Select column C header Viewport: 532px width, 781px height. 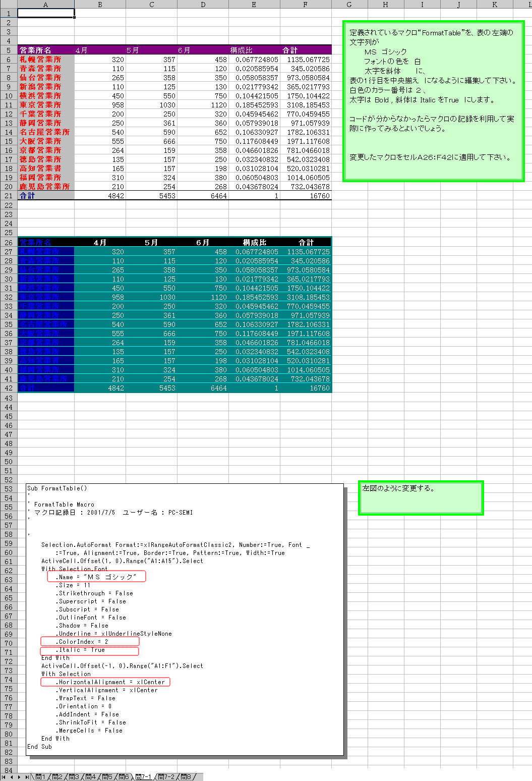coord(151,5)
